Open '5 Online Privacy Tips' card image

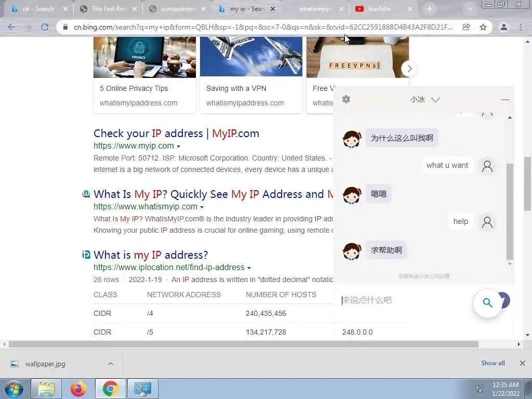[145, 57]
